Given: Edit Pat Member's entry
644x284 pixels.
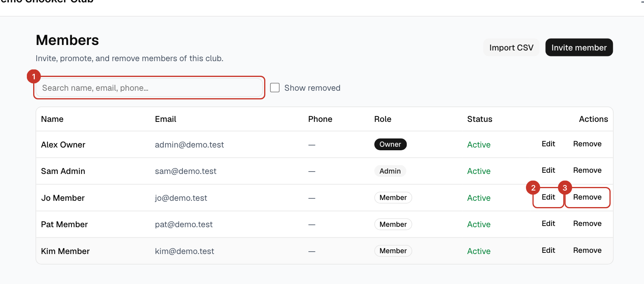Looking at the screenshot, I should tap(548, 224).
